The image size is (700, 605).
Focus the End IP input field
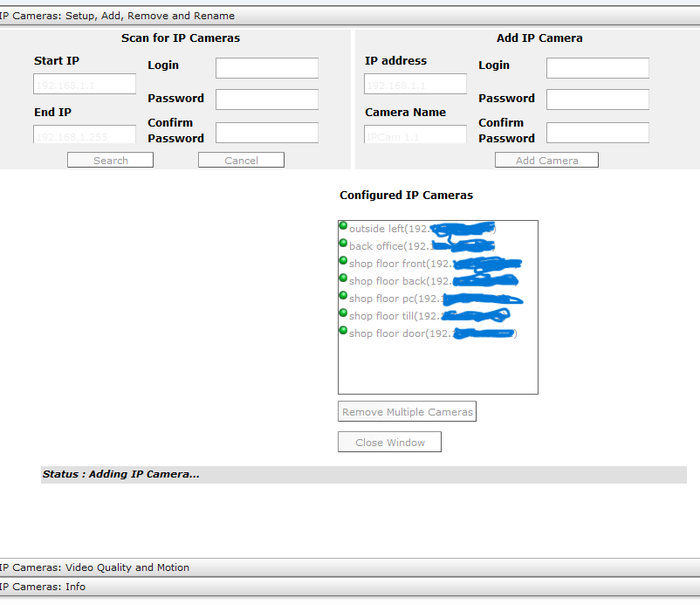tap(85, 134)
